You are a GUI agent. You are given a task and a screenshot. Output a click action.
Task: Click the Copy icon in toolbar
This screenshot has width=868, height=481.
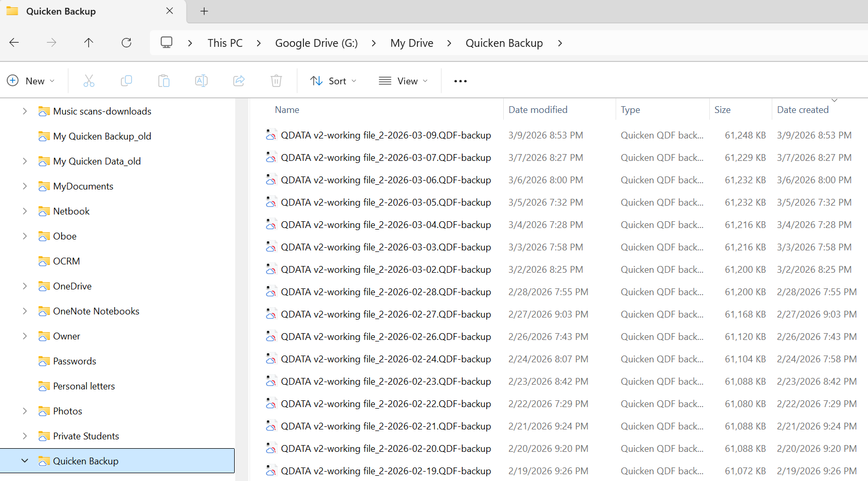tap(126, 81)
